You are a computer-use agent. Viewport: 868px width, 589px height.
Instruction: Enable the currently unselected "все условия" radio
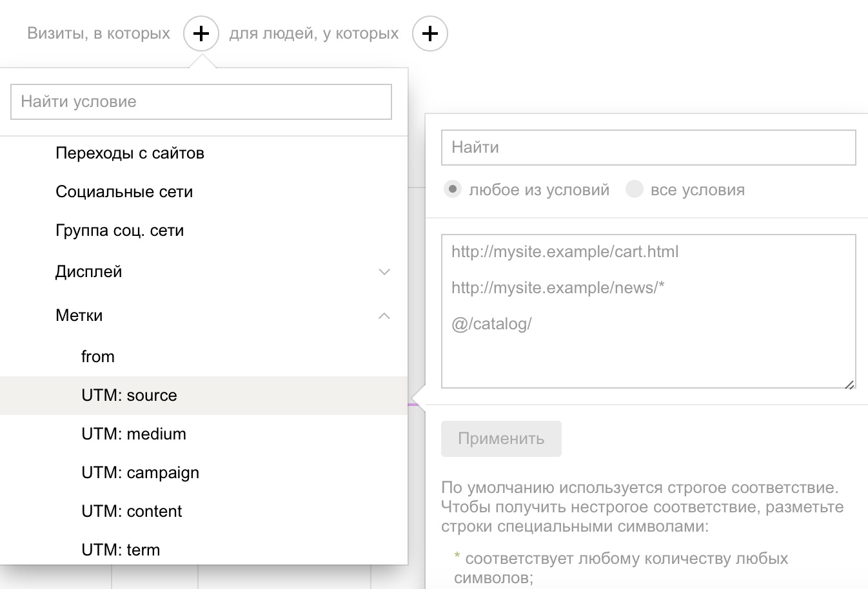pos(635,189)
